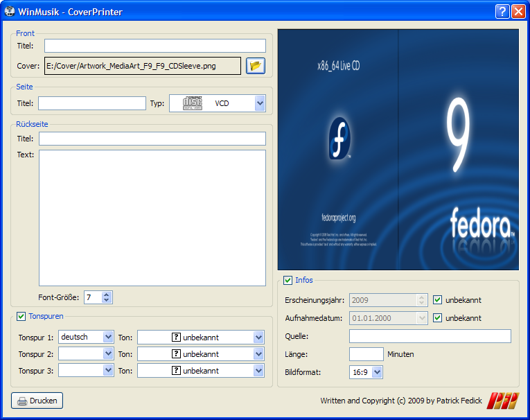Image resolution: width=530 pixels, height=420 pixels.
Task: Click the Länge minutes input field
Action: 366,354
